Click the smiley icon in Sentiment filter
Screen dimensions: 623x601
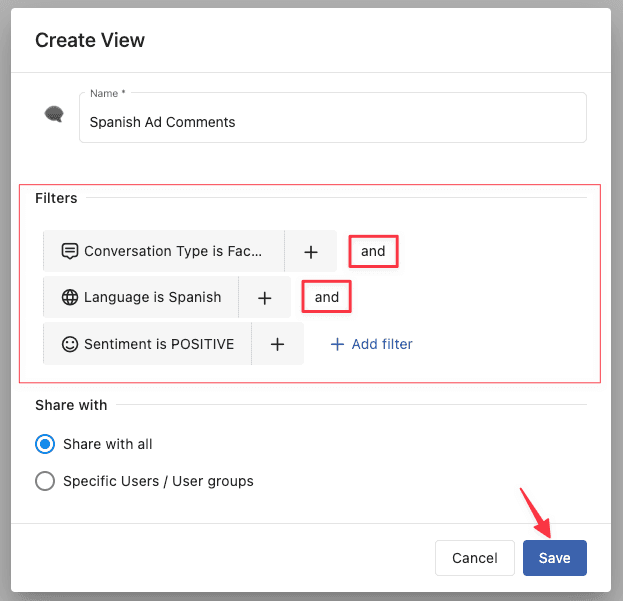coord(69,344)
